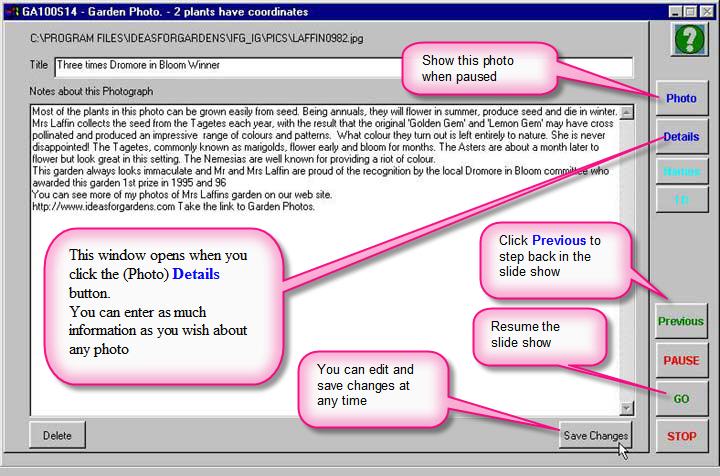Minimize the Garden Photo window

pyautogui.click(x=675, y=11)
